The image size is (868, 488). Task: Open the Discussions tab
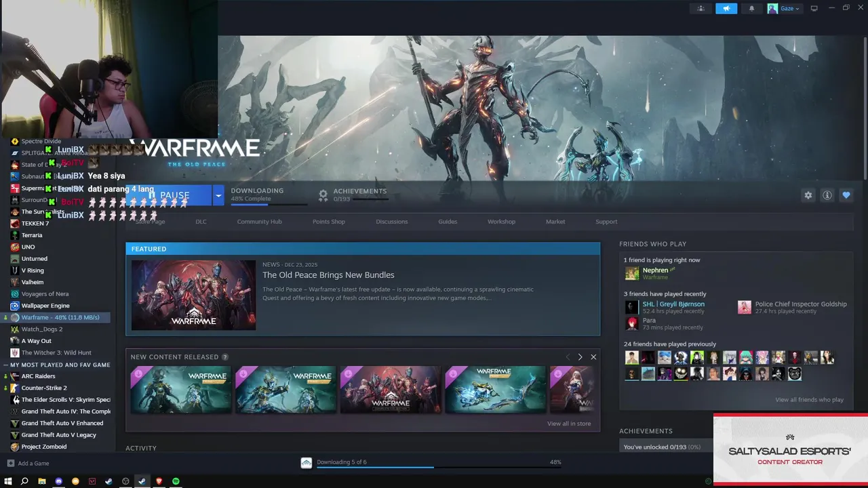(392, 222)
